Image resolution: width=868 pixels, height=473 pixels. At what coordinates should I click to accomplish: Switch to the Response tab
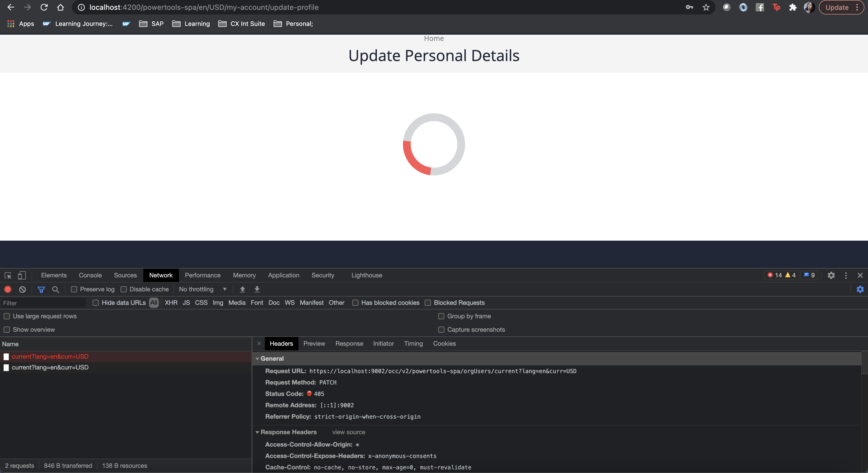click(349, 344)
